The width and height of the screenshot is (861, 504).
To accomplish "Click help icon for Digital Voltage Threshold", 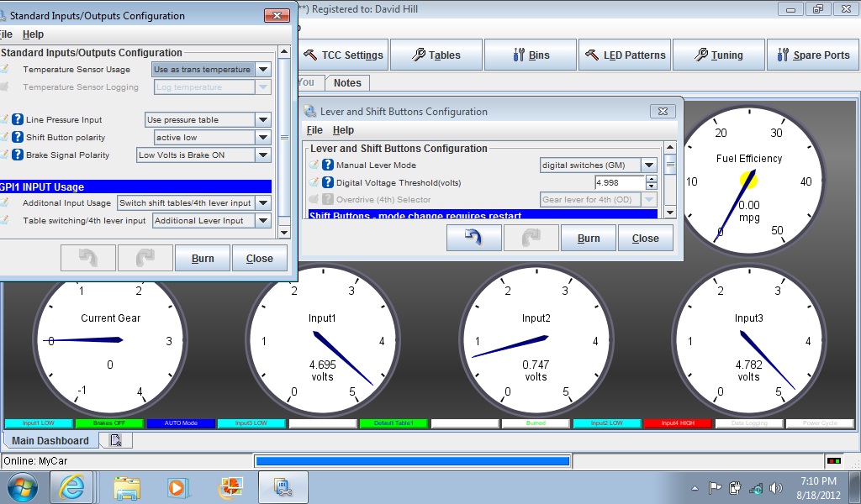I will tap(328, 182).
